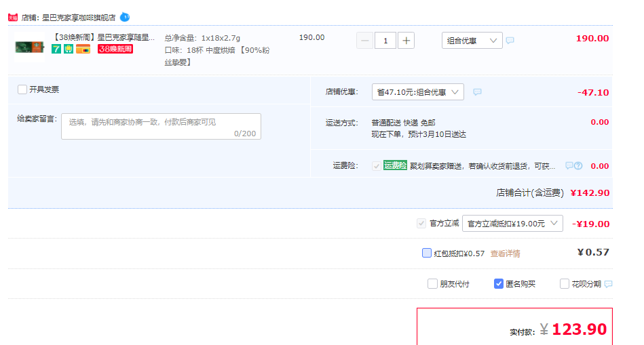Tick the 开具发票 invoice checkbox

22,89
